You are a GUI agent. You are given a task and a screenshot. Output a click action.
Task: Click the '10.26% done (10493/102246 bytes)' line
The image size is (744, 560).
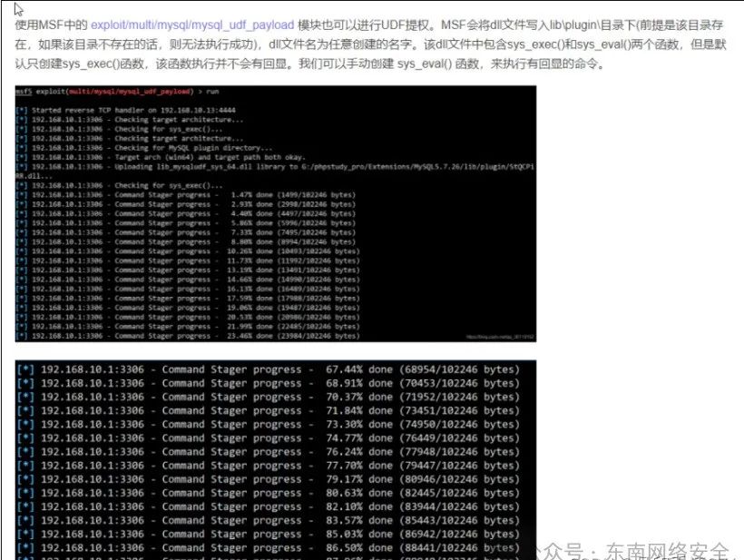pos(188,251)
